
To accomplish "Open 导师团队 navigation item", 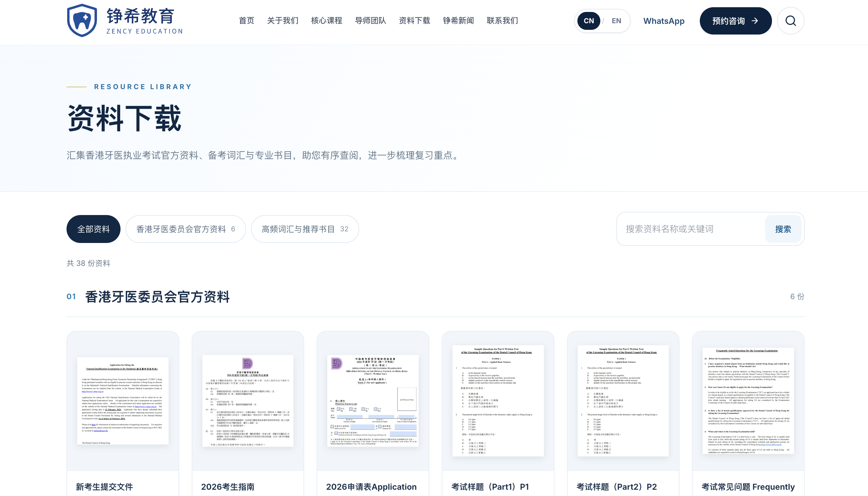I will coord(371,21).
